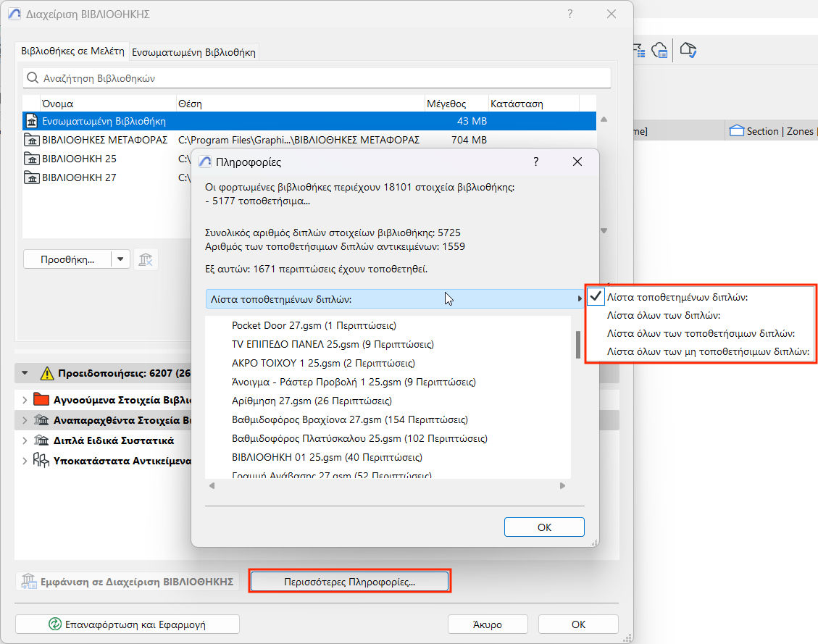Click the Προσθήκη... button

67,259
